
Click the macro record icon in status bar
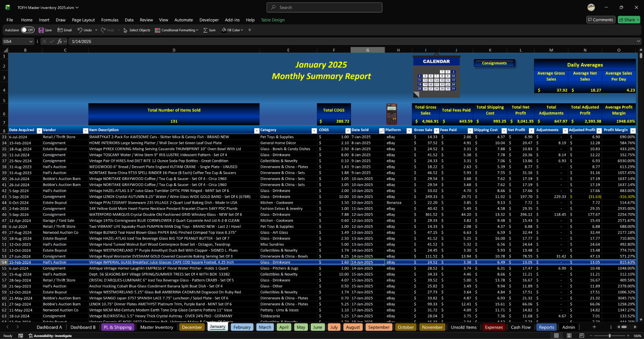[21, 336]
